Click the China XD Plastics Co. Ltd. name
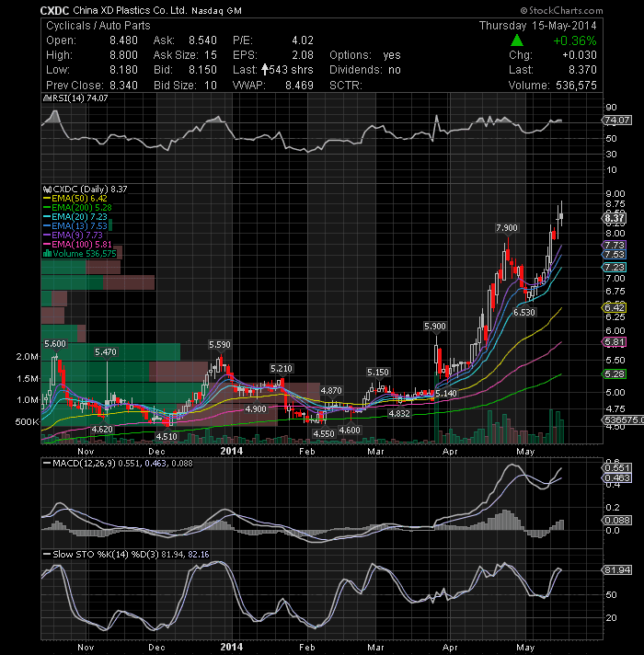This screenshot has width=644, height=655. [130, 10]
